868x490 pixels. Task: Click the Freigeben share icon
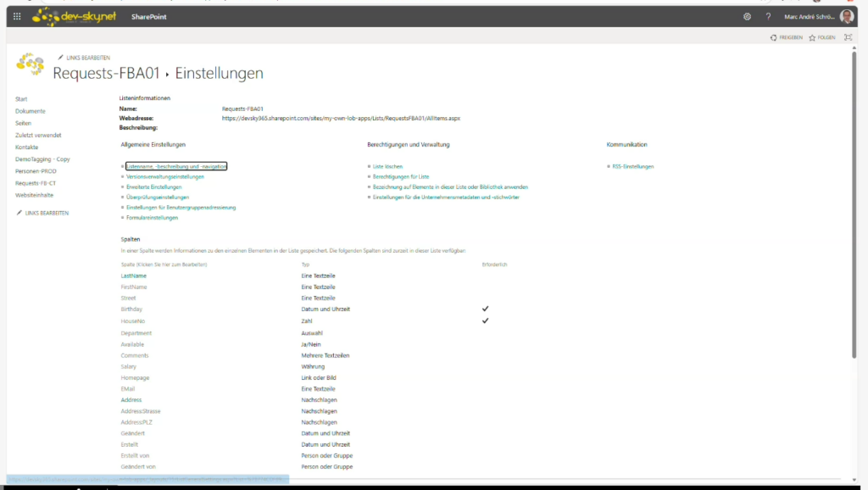[x=773, y=37]
